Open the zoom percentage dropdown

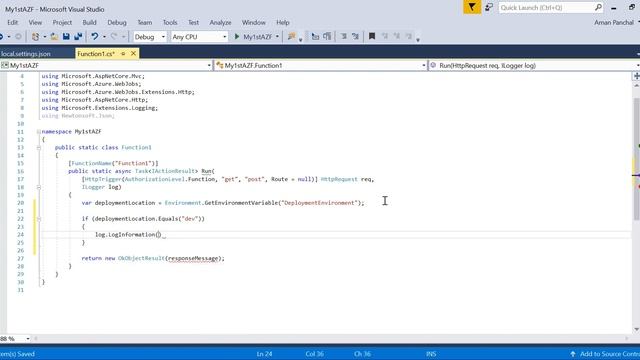click(x=28, y=339)
